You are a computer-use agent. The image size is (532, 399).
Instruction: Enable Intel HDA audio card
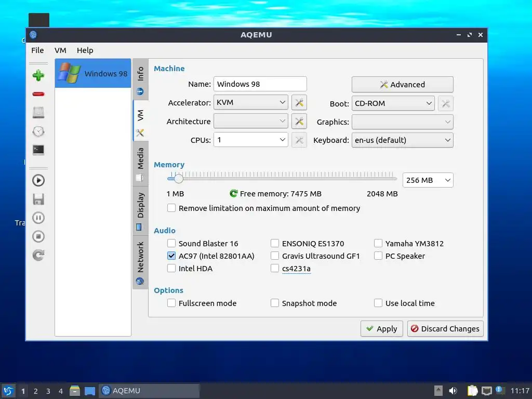171,269
